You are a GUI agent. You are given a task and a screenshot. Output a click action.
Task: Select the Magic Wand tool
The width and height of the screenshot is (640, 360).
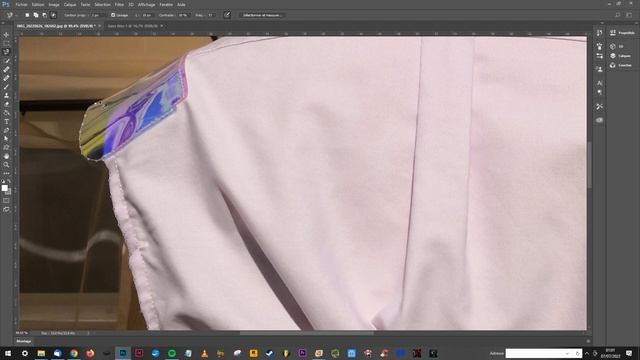pos(6,61)
